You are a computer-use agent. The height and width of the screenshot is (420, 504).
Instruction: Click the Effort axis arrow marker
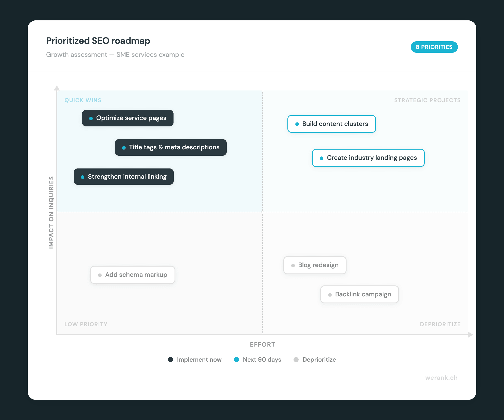coord(470,334)
